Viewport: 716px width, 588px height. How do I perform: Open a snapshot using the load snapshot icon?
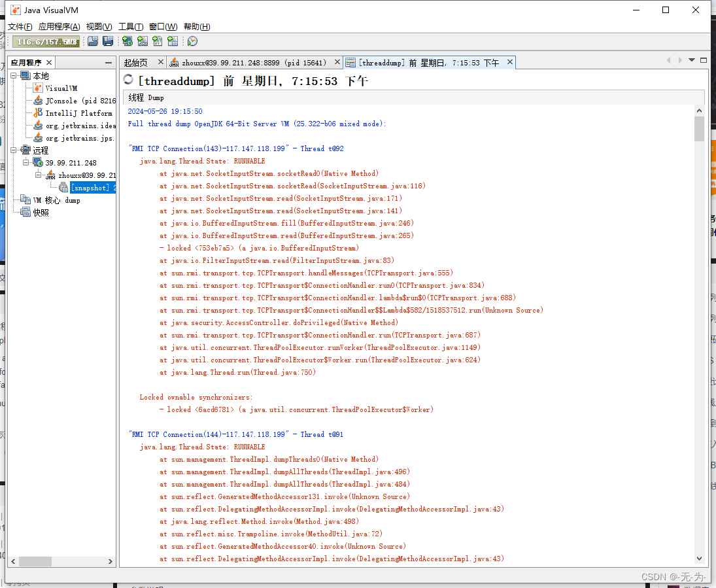click(92, 41)
